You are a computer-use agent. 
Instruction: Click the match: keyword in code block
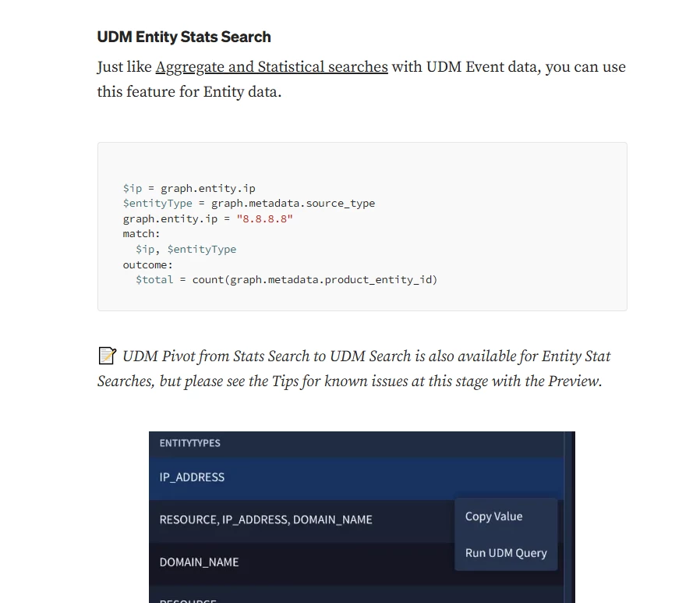(x=142, y=234)
